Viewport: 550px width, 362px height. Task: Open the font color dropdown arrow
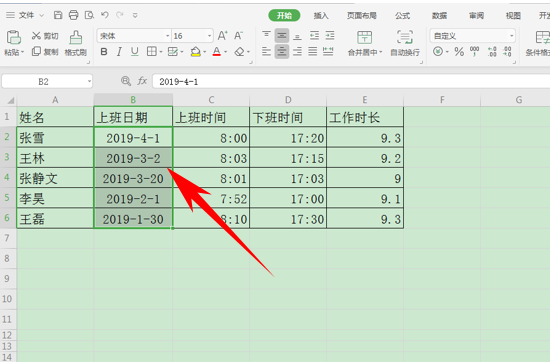(226, 52)
